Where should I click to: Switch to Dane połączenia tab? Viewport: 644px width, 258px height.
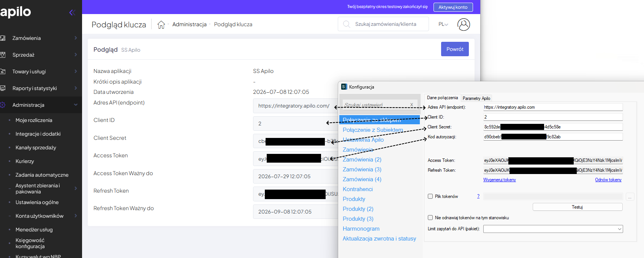pos(442,98)
